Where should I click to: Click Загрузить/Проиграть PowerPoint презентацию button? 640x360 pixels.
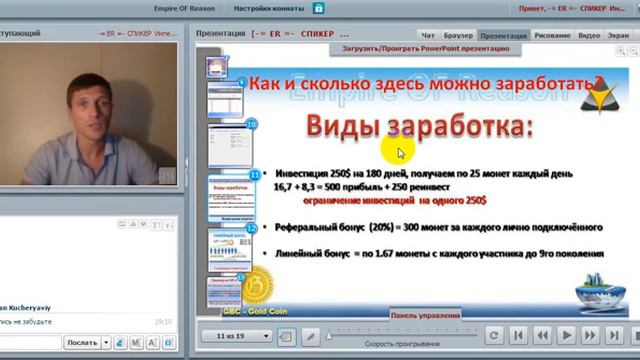tap(425, 49)
